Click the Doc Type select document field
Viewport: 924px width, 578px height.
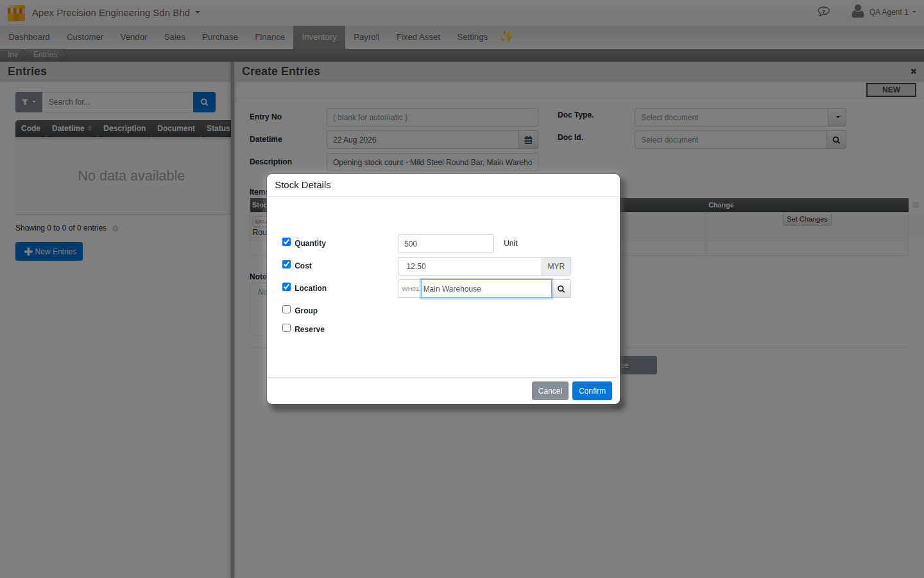coord(731,118)
